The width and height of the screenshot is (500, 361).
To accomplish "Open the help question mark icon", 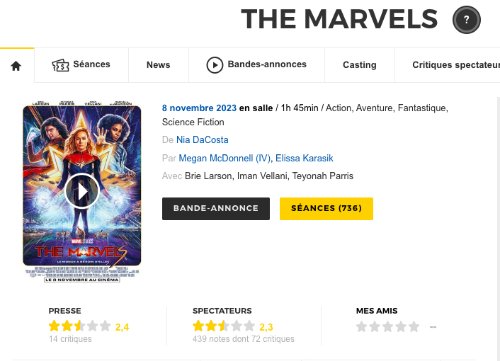I will [x=466, y=20].
